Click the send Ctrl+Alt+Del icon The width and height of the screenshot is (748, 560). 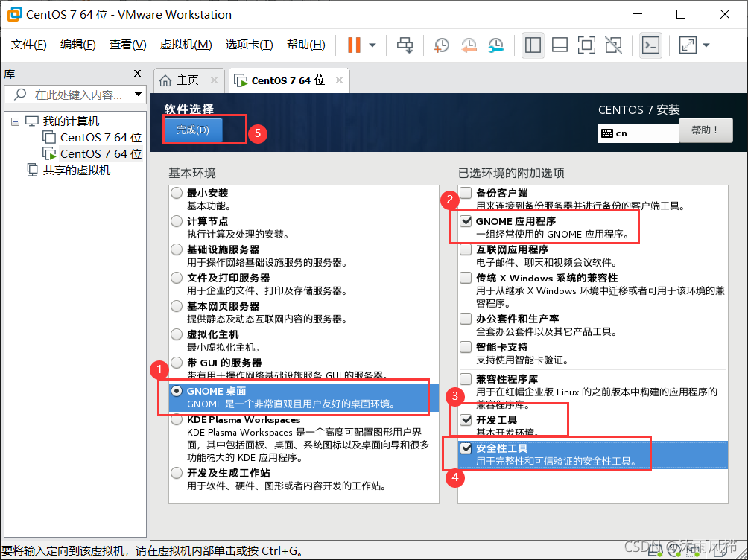[x=405, y=45]
